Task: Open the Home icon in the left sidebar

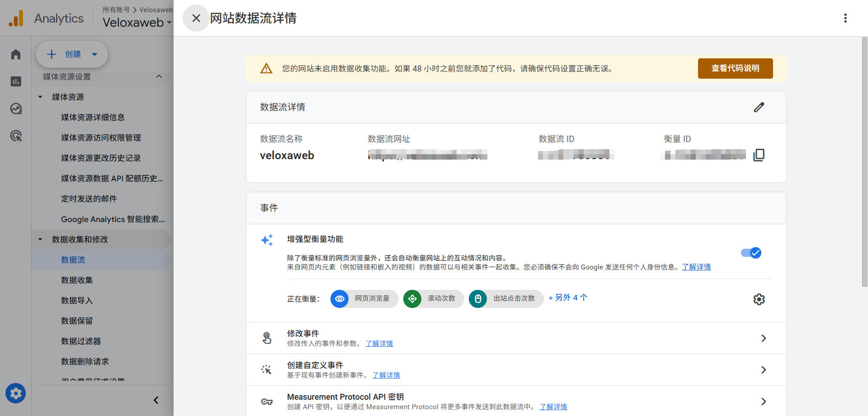Action: click(x=15, y=54)
